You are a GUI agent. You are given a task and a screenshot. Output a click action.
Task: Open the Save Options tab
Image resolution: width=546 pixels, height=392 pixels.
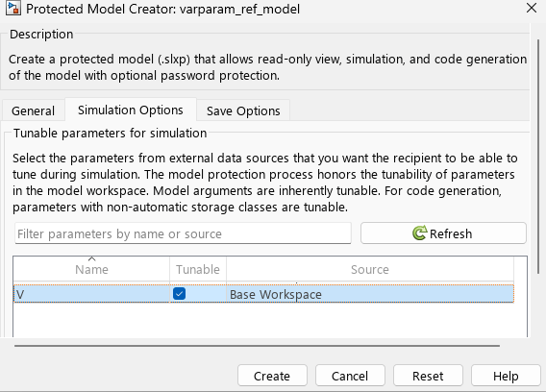point(243,110)
